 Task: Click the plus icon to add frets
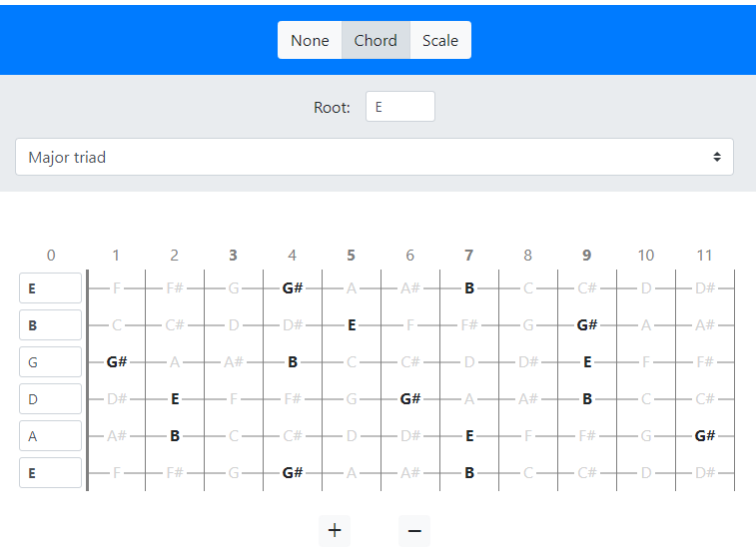pos(335,531)
